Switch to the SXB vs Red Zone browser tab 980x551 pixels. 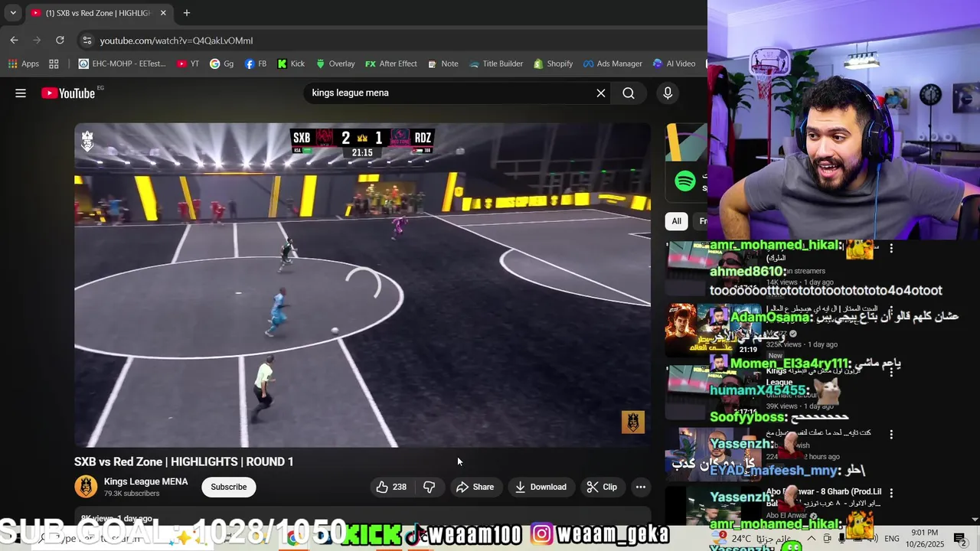click(98, 13)
